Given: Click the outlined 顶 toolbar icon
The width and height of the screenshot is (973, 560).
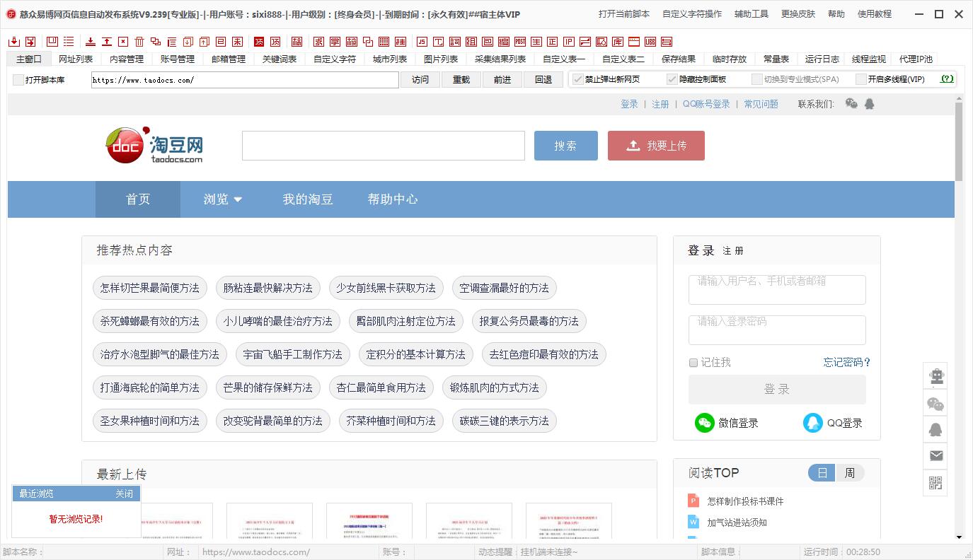Looking at the screenshot, I should tap(275, 42).
